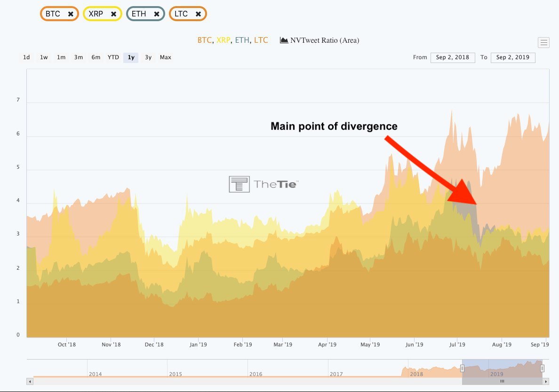Select the 6m range button
This screenshot has height=392, width=559.
tap(96, 57)
